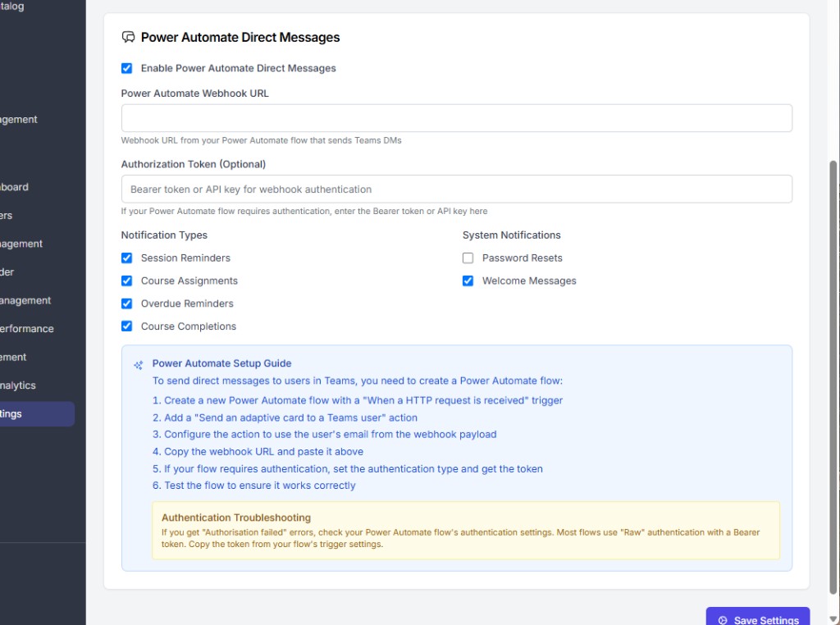Open the sidebar item ending in 'ement'
This screenshot has height=625, width=840.
[13, 358]
